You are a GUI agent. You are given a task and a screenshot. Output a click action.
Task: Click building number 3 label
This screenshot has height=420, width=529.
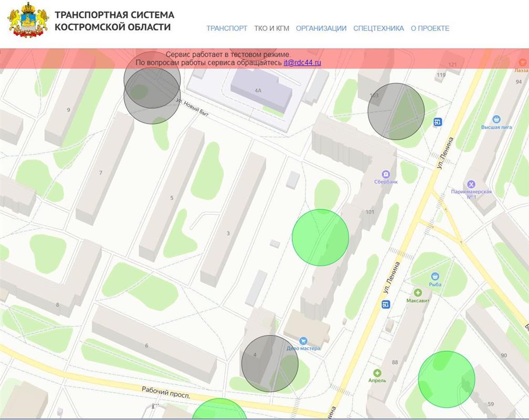pos(228,233)
